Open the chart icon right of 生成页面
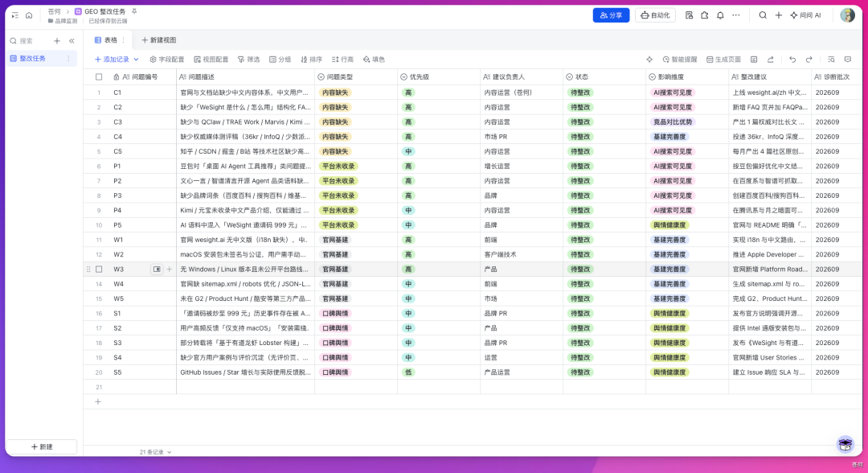Screen dimensions: 868x473 pos(754,60)
